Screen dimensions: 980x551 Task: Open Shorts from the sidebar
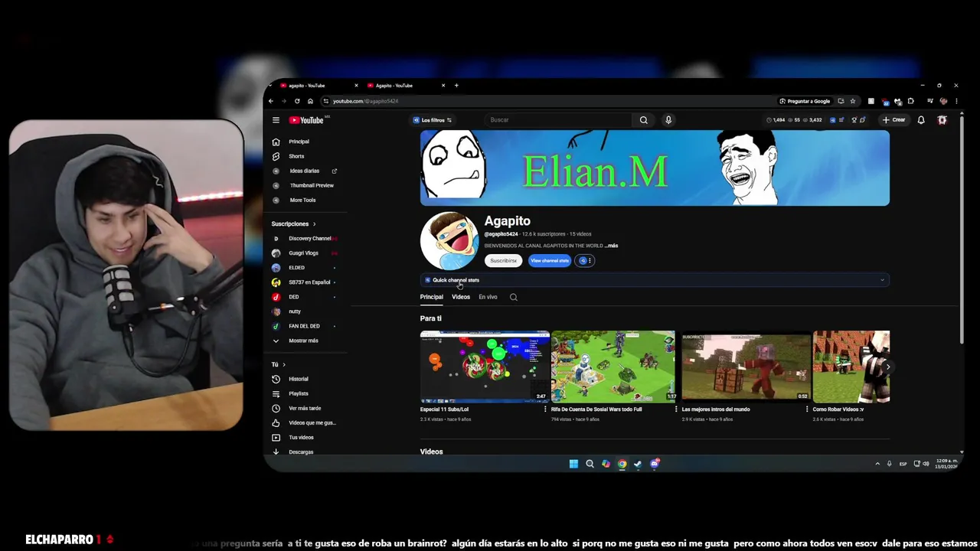point(296,156)
